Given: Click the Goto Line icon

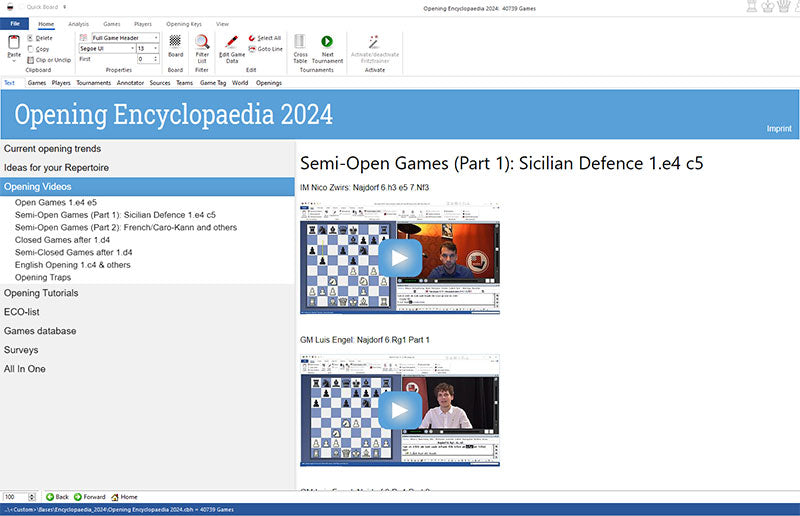Looking at the screenshot, I should pos(251,48).
